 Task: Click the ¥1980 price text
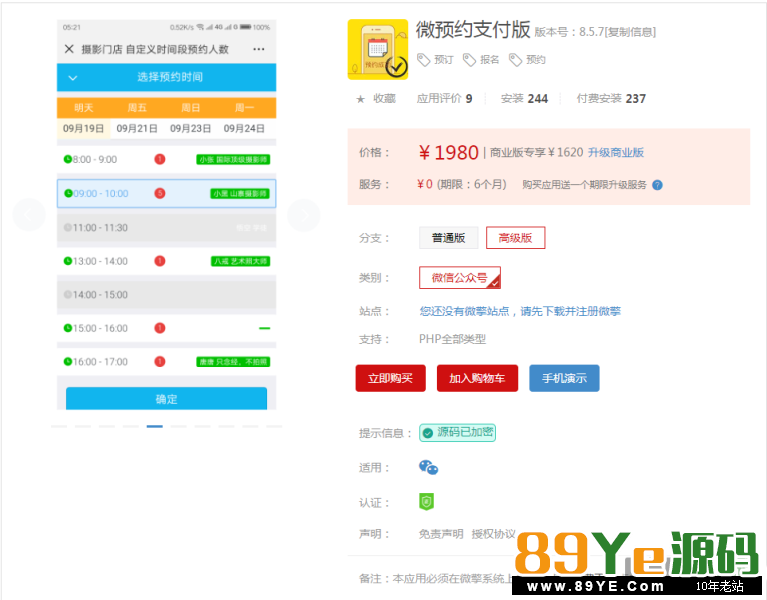click(448, 153)
